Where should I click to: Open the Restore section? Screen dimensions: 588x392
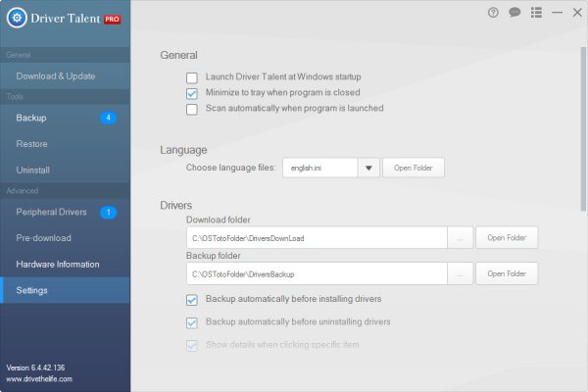pyautogui.click(x=66, y=144)
